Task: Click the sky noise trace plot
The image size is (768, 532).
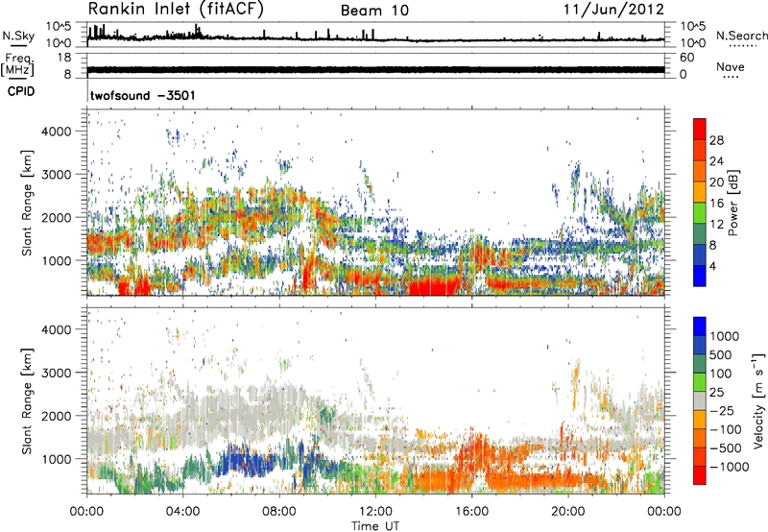Action: 375,35
